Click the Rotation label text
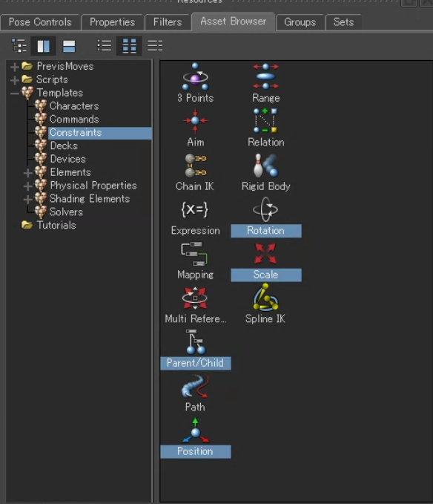 pyautogui.click(x=265, y=230)
